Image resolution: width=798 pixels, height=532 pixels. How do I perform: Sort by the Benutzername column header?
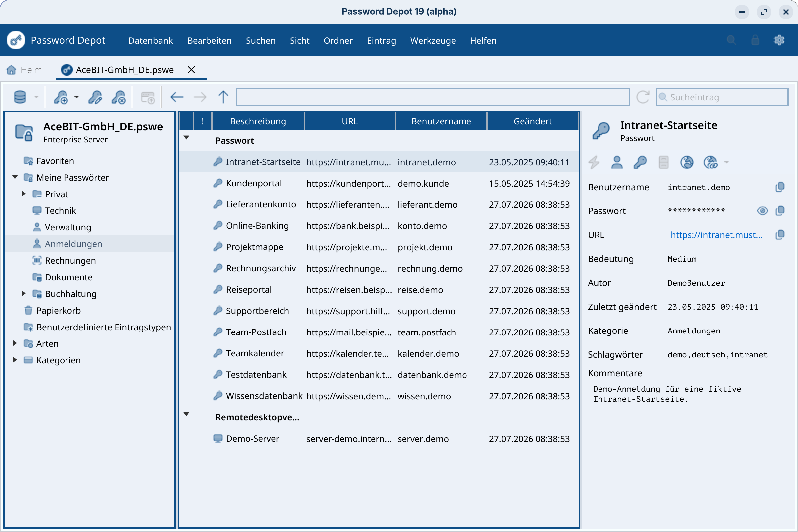(x=441, y=121)
